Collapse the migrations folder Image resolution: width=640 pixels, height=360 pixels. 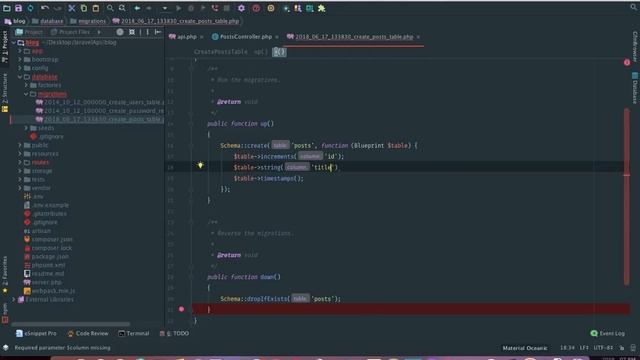[26, 94]
